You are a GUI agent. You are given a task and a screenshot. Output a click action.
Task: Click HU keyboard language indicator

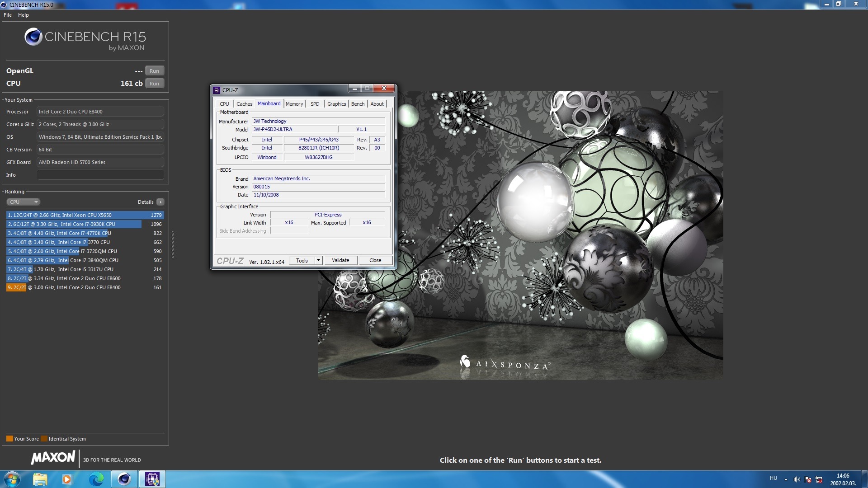tap(774, 478)
